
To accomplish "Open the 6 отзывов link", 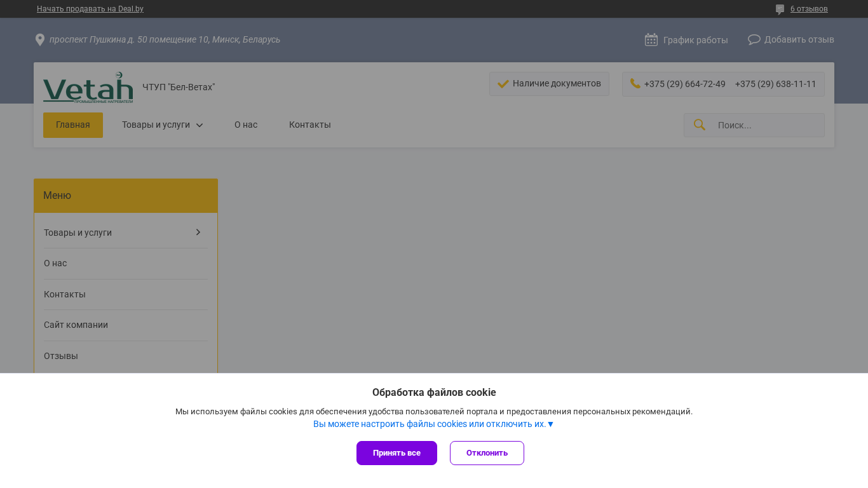I will [809, 9].
